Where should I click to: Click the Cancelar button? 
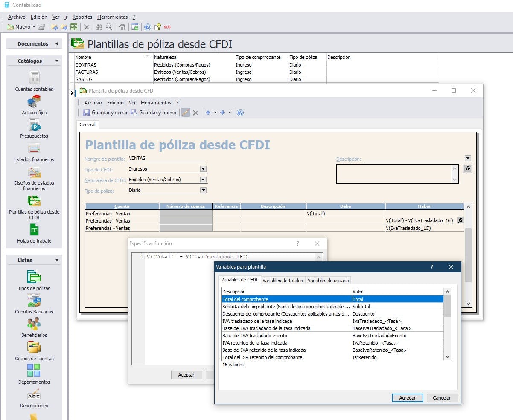coord(442,397)
